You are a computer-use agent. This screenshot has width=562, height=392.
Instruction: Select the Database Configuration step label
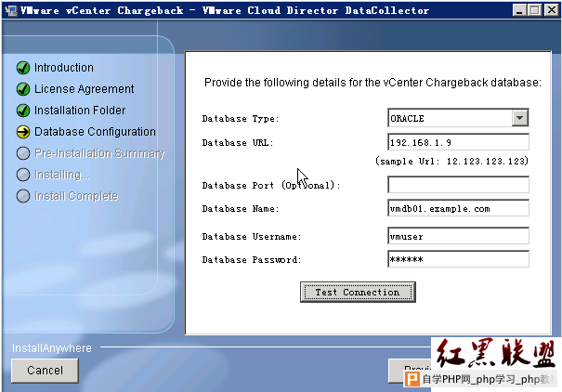tap(95, 132)
